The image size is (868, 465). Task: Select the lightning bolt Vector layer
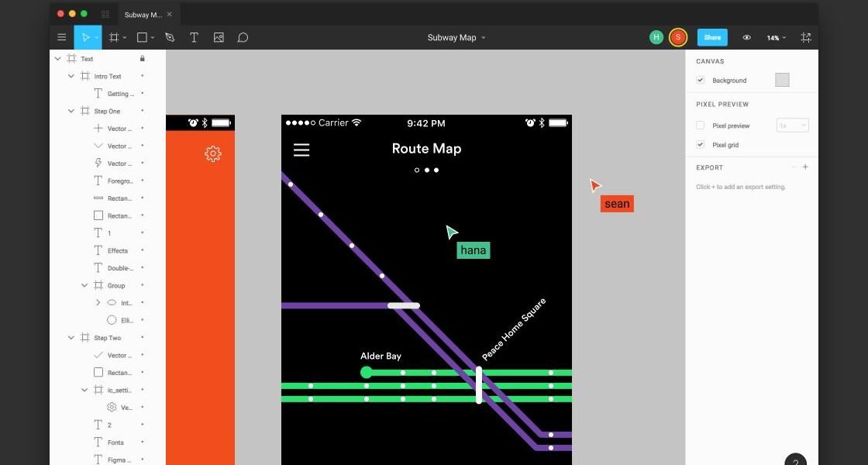pyautogui.click(x=98, y=164)
